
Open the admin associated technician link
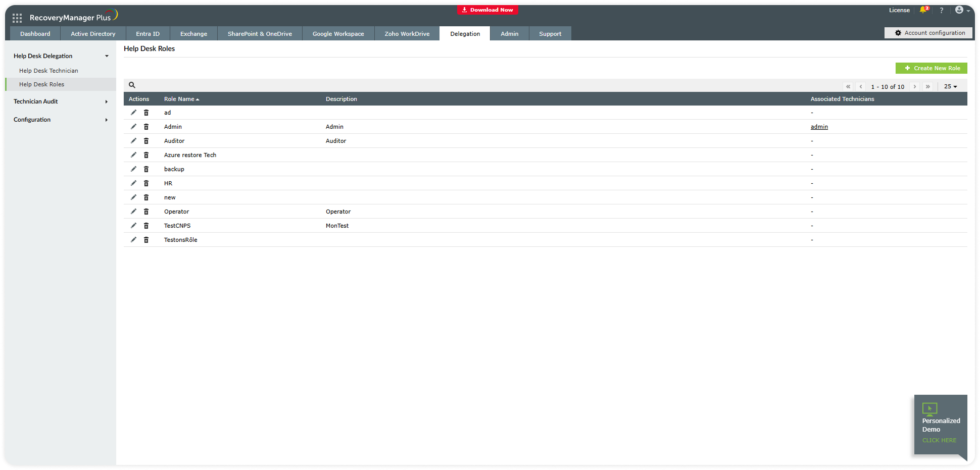tap(819, 127)
